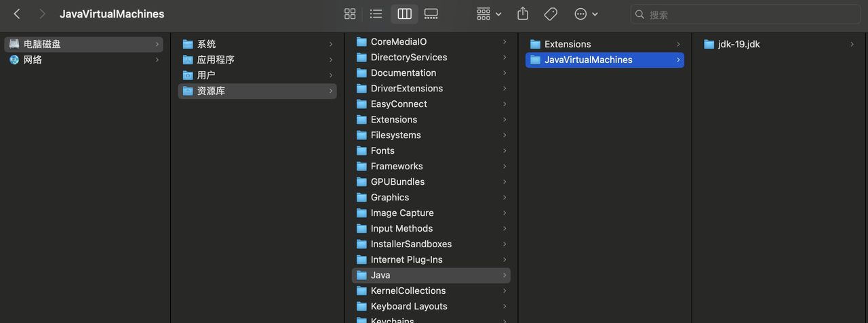This screenshot has width=868, height=323.
Task: Select column view mode
Action: 404,14
